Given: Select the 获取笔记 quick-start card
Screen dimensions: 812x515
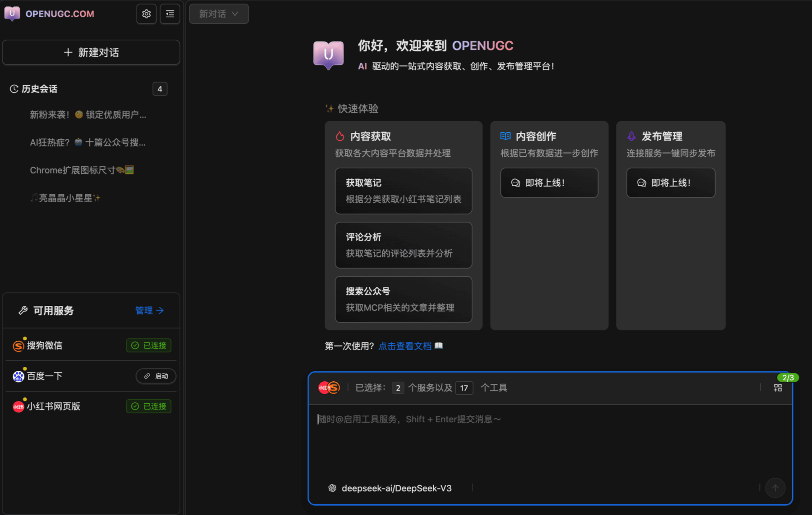Looking at the screenshot, I should (x=404, y=191).
